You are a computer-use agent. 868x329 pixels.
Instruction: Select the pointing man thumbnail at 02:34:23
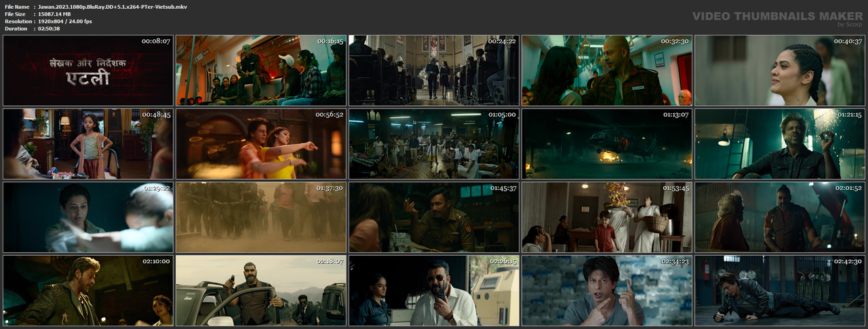click(607, 290)
